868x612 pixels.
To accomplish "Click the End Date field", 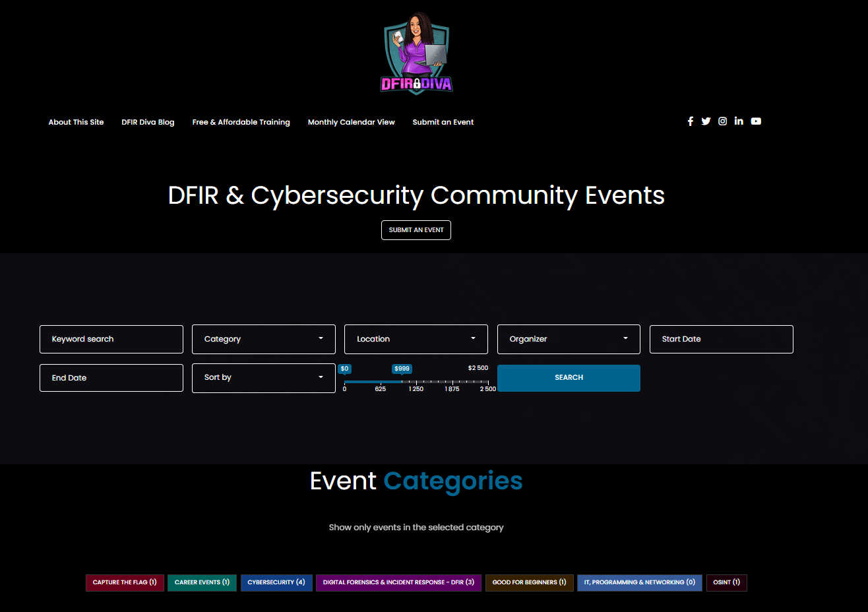I will (x=111, y=378).
